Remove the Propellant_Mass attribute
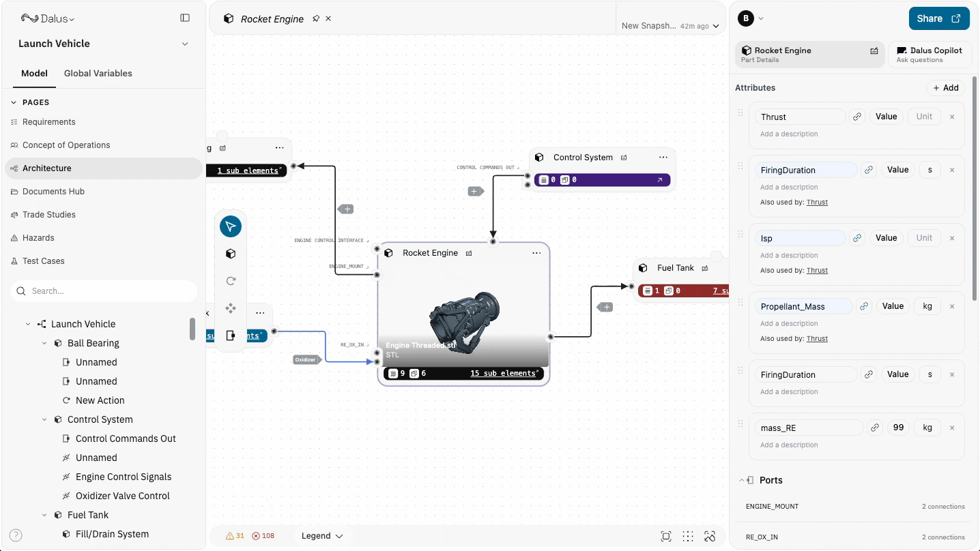Image resolution: width=980 pixels, height=551 pixels. click(952, 306)
